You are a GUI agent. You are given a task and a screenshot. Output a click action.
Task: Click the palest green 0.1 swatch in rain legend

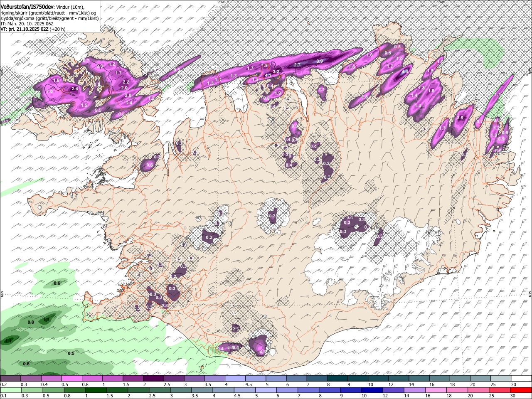(x=10, y=390)
